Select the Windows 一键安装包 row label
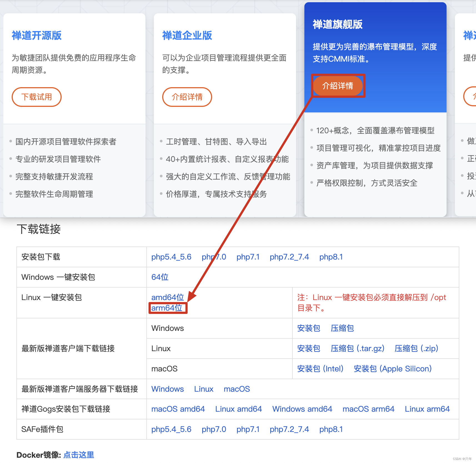 coord(58,277)
